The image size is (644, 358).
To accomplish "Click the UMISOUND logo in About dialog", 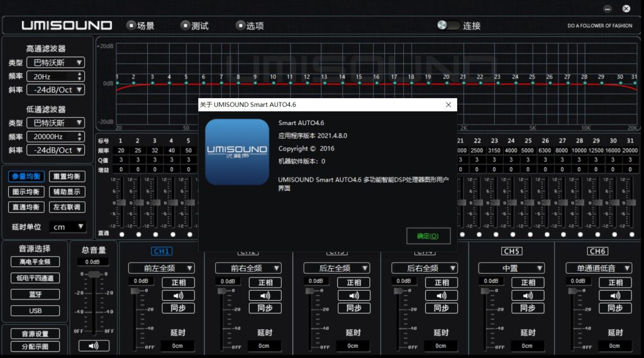I will click(237, 152).
